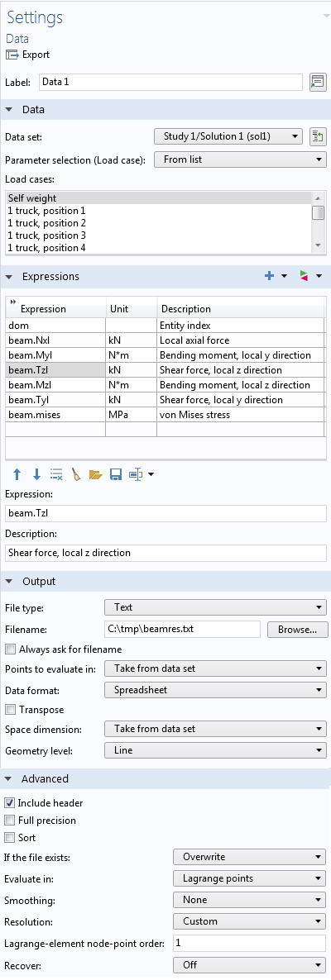Open label settings icon beside Data 1
This screenshot has height=980, width=331.
click(318, 82)
